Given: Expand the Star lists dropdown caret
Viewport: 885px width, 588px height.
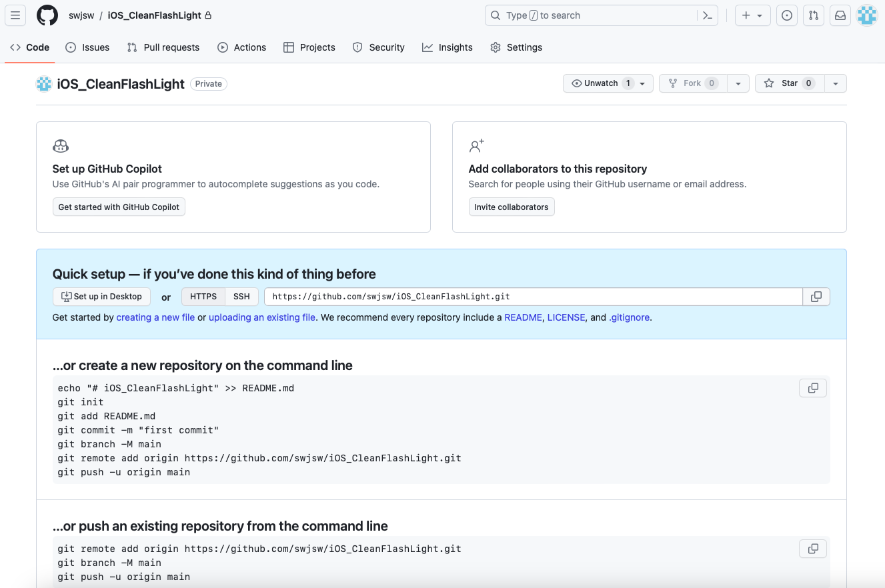Looking at the screenshot, I should pyautogui.click(x=836, y=83).
